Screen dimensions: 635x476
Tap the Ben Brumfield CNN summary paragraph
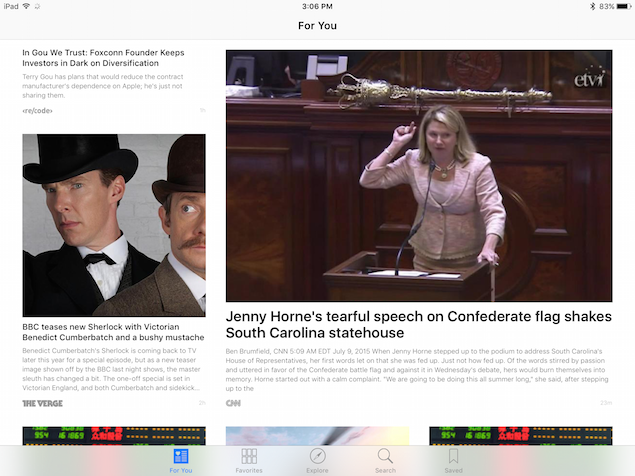(x=417, y=370)
